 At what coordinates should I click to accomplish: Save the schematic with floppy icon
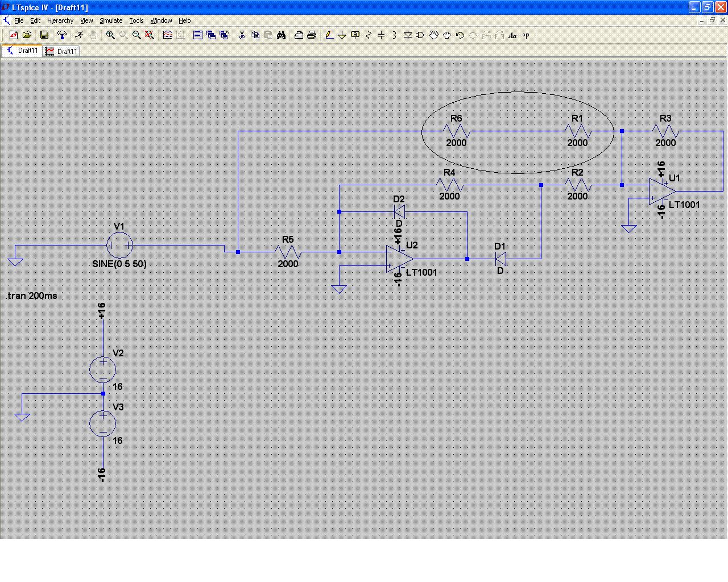pos(44,35)
